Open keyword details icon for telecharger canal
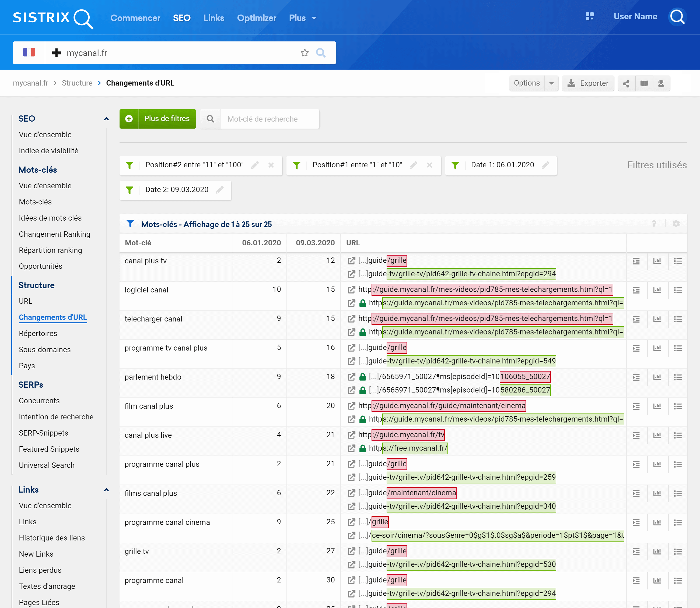Screen dimensions: 700x608 click(636, 319)
